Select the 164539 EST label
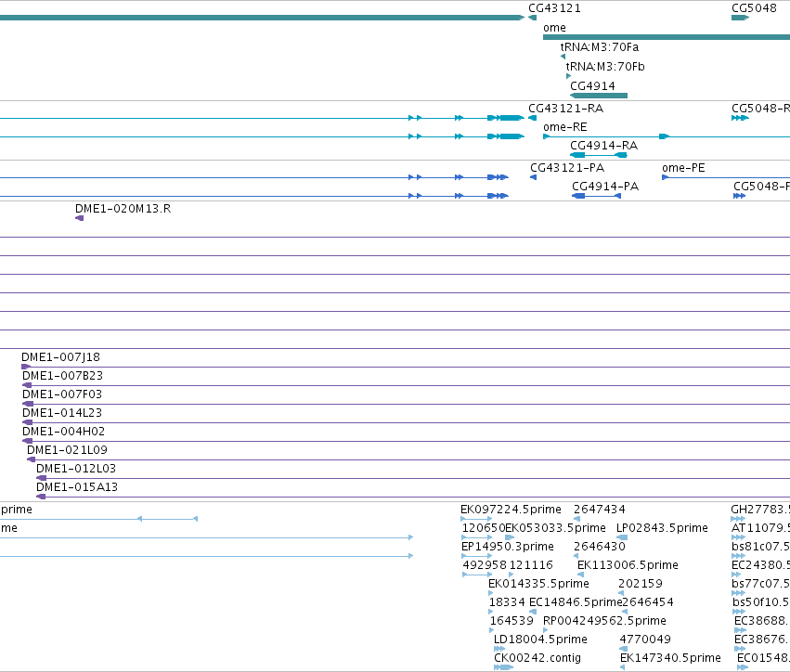790x672 pixels. coord(512,621)
